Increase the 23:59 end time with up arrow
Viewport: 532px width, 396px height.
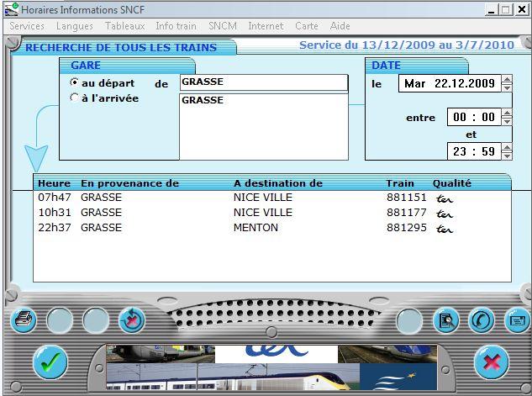click(x=507, y=148)
